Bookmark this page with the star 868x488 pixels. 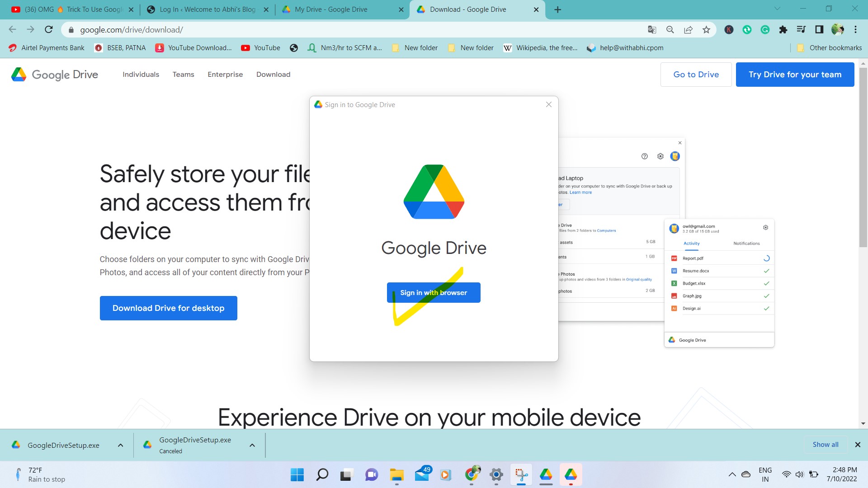click(706, 30)
